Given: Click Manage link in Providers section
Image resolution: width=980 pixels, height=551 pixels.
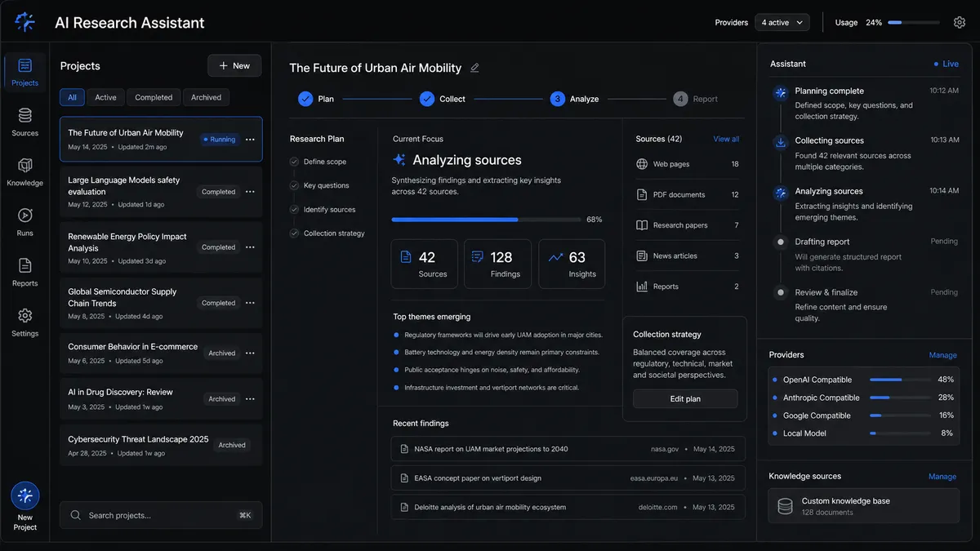Looking at the screenshot, I should (942, 355).
